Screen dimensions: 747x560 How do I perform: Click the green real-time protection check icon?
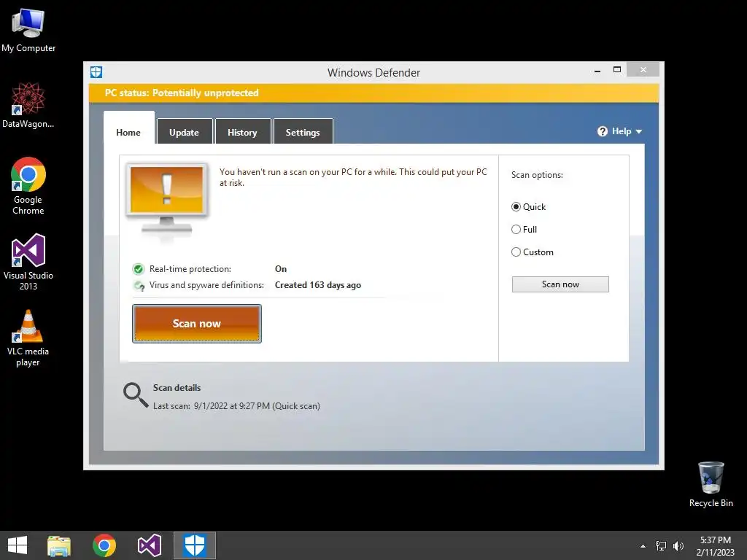(138, 270)
